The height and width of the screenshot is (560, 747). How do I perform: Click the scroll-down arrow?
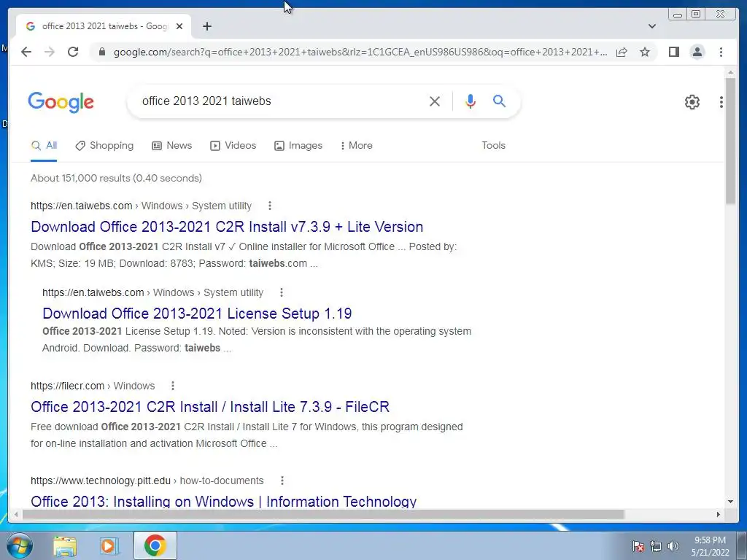click(x=730, y=502)
